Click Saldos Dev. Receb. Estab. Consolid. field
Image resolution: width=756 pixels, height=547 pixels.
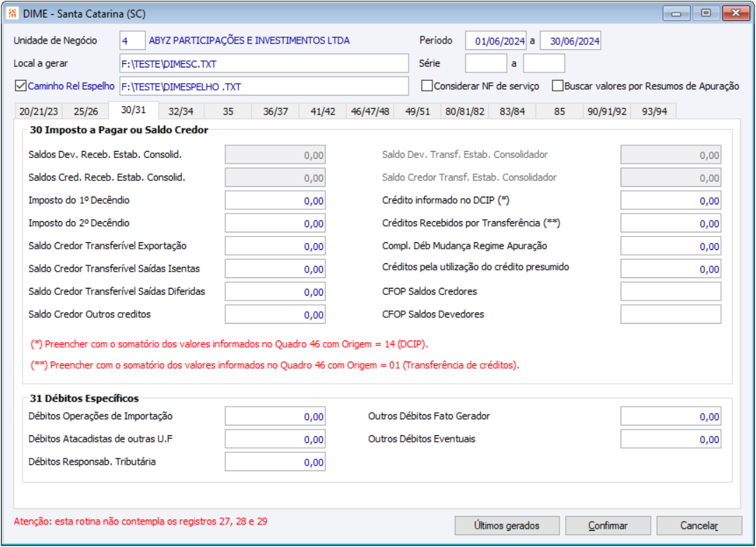click(275, 155)
